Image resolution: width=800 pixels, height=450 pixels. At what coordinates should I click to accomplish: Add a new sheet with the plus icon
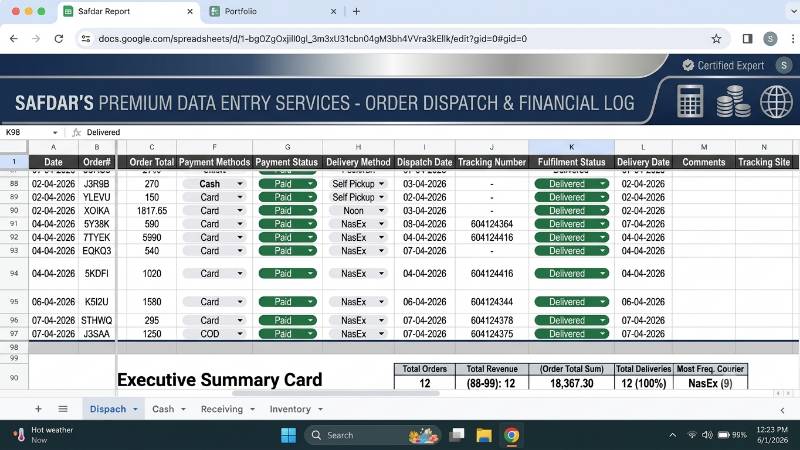click(x=38, y=409)
